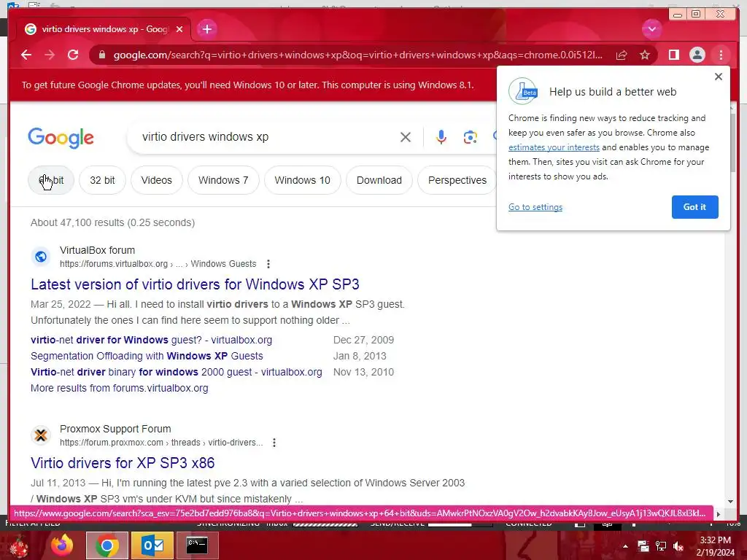Select the Perspectives filter chip

point(457,180)
